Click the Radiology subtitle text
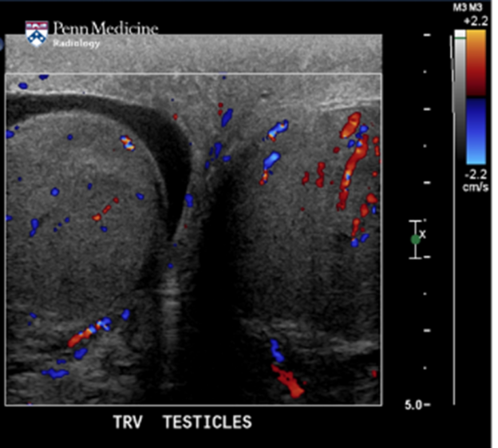Viewport: 498px width, 448px height. pos(77,43)
